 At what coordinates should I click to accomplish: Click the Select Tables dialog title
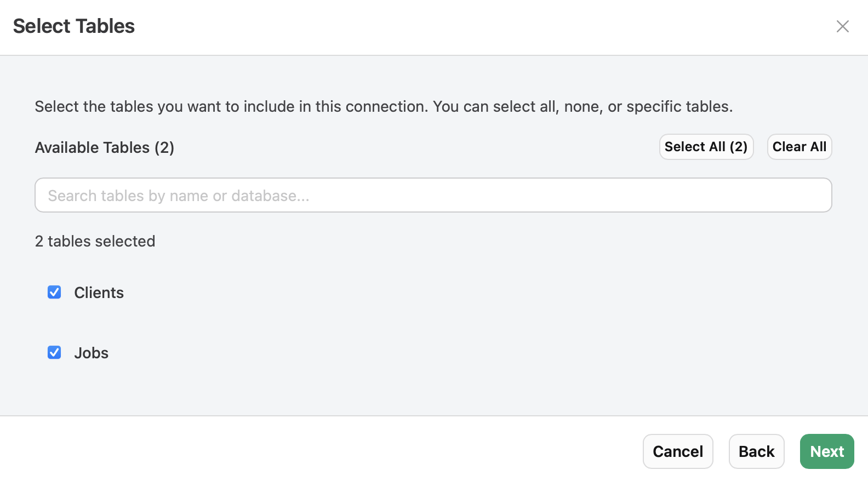pyautogui.click(x=74, y=26)
